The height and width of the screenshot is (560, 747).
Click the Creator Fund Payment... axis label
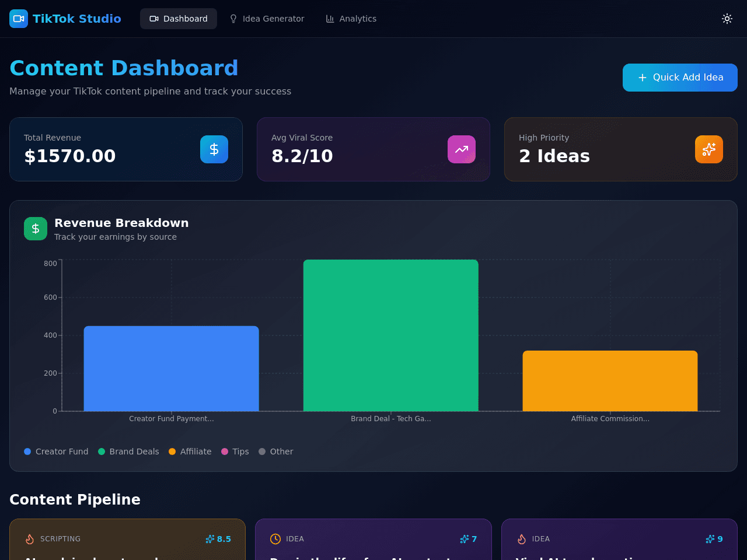(172, 419)
